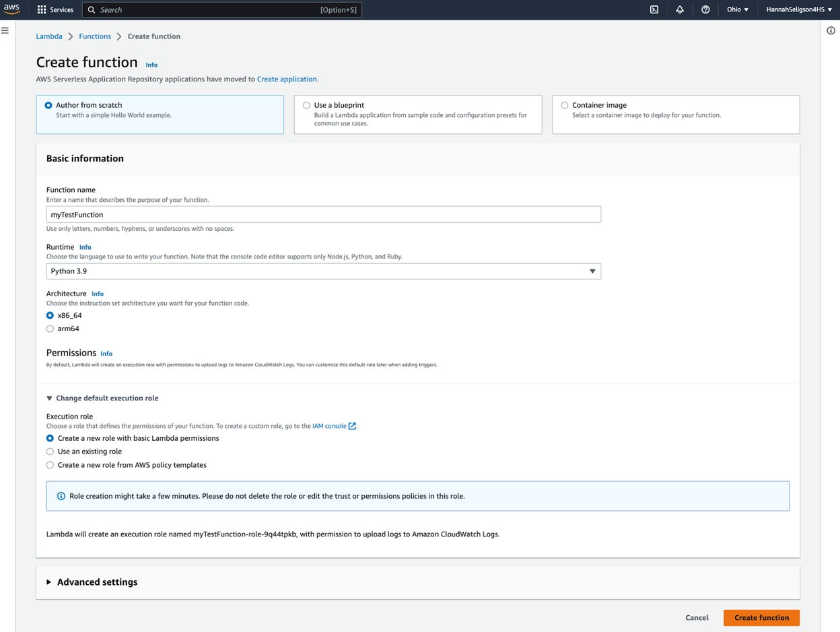Follow the Create application link
This screenshot has width=840, height=632.
[x=287, y=79]
